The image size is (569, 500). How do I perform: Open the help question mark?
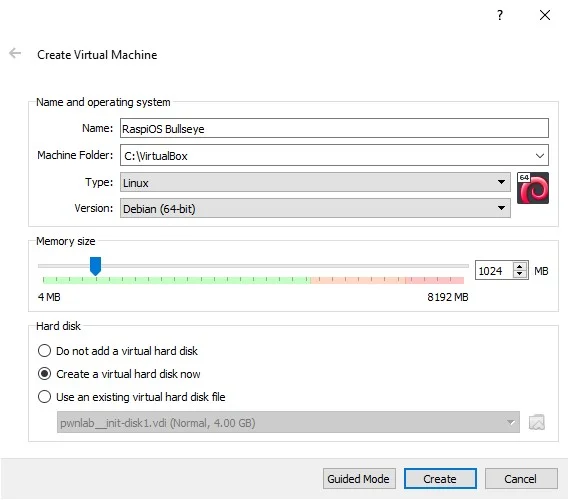(x=500, y=15)
